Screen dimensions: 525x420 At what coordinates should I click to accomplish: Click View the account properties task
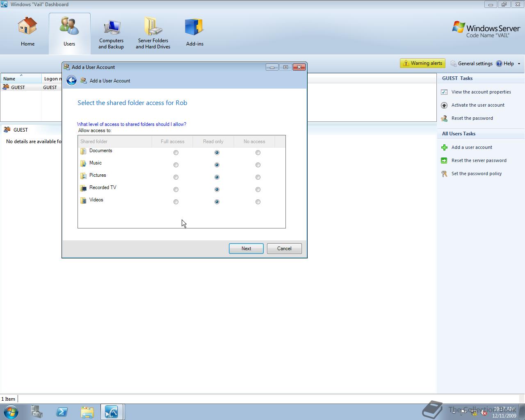point(481,92)
